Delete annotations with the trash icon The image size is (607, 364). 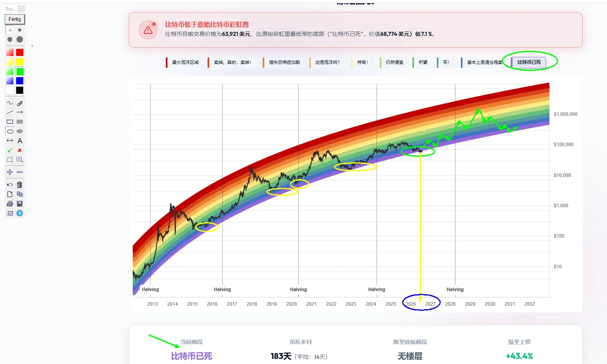click(20, 185)
